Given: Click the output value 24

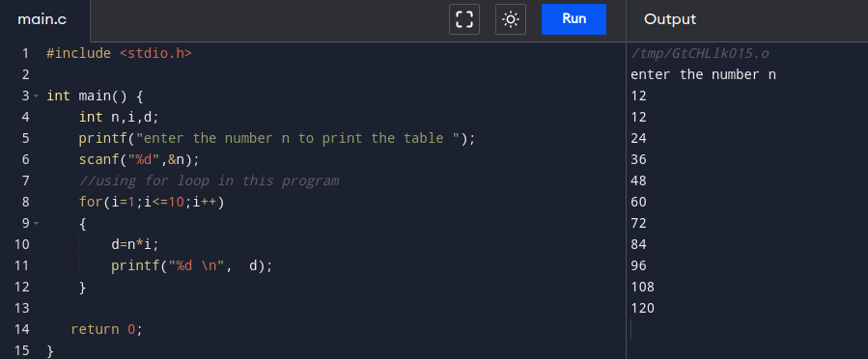Looking at the screenshot, I should (x=638, y=138).
